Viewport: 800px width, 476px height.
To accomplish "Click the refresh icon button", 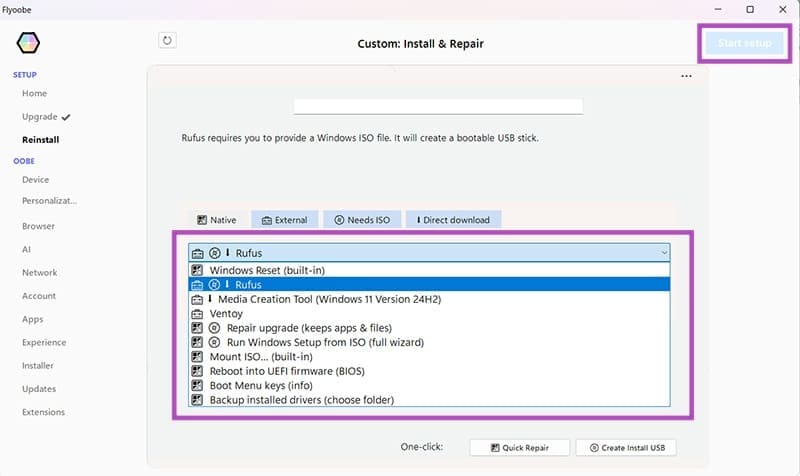I will click(167, 41).
